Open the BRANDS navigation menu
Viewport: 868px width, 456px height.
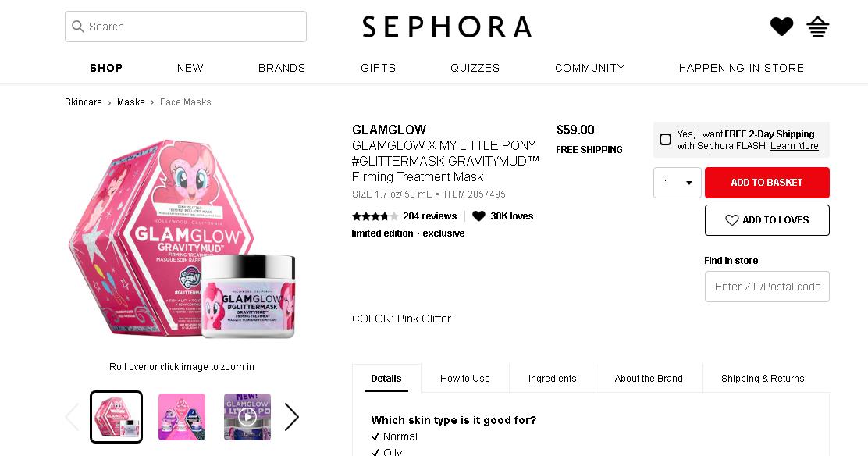(282, 68)
